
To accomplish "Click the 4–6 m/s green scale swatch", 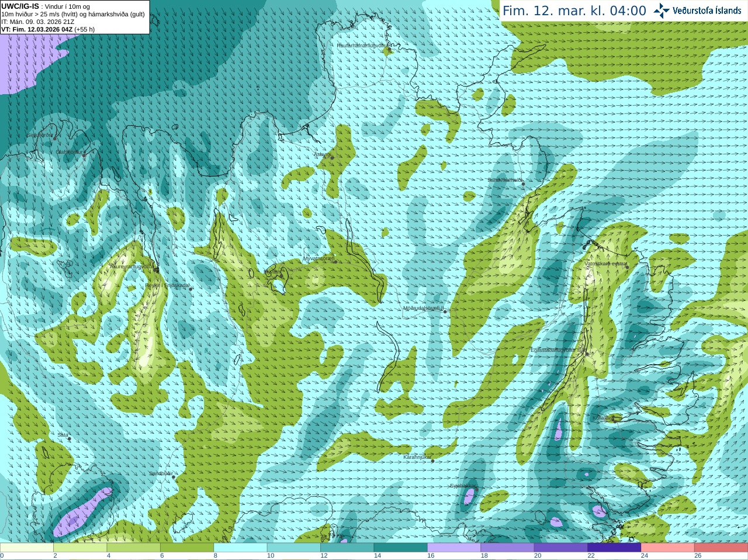I will click(134, 548).
